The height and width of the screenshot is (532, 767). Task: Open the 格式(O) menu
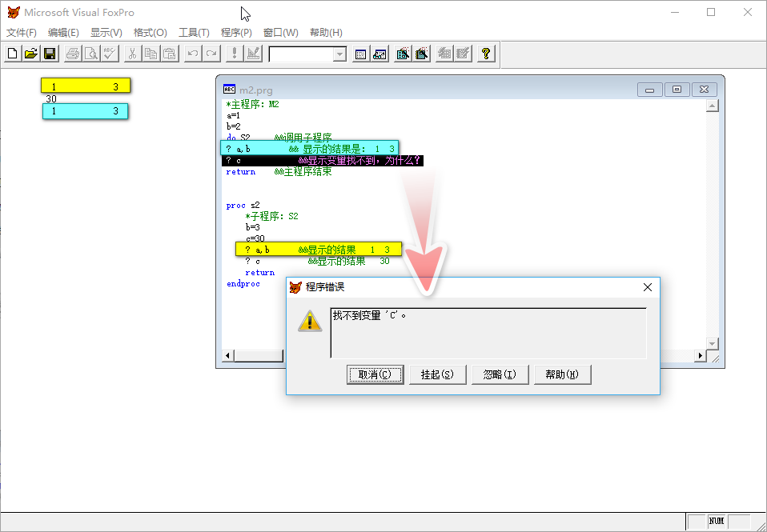point(151,33)
